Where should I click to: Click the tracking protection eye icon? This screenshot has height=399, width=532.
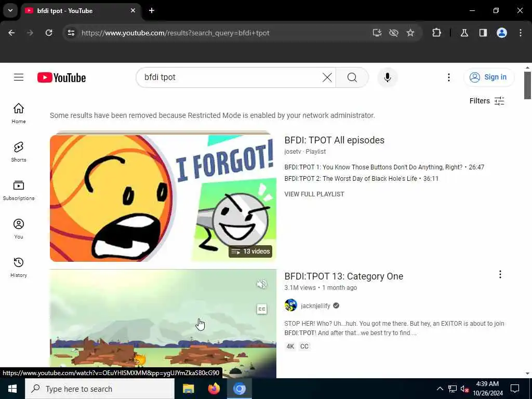tap(394, 33)
